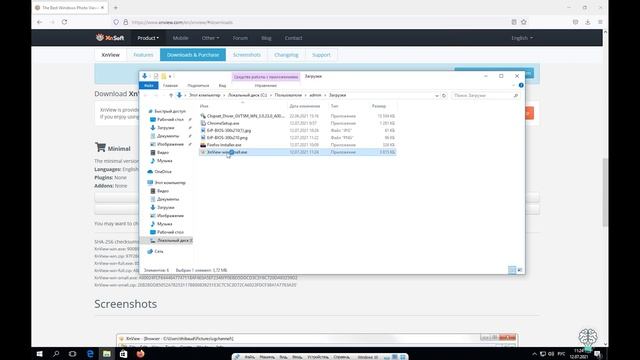Open the Главная ribbon tab
The width and height of the screenshot is (640, 360).
pos(170,85)
